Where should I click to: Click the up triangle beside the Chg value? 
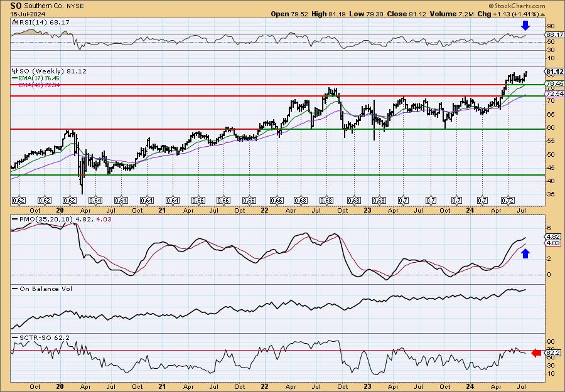[x=542, y=14]
